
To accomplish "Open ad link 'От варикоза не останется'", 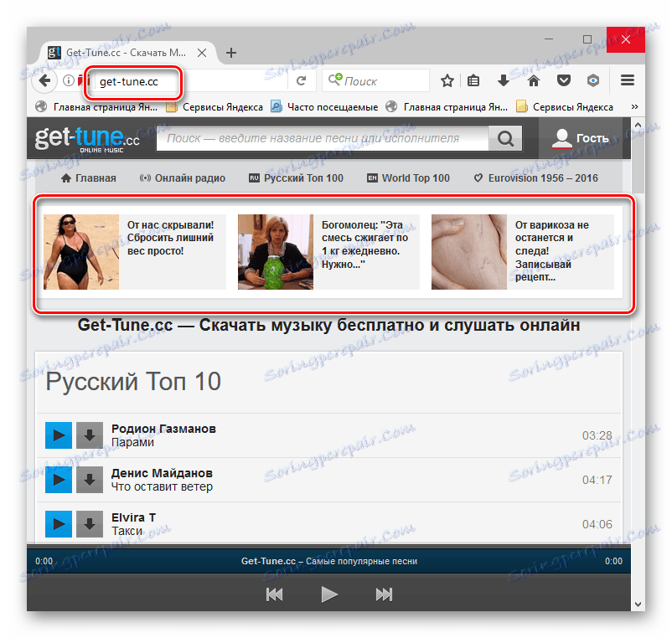I will [552, 251].
